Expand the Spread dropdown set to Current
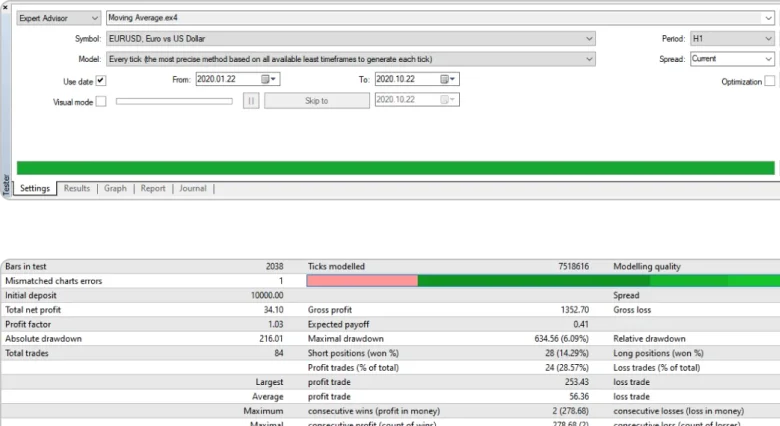780x426 pixels. [766, 58]
